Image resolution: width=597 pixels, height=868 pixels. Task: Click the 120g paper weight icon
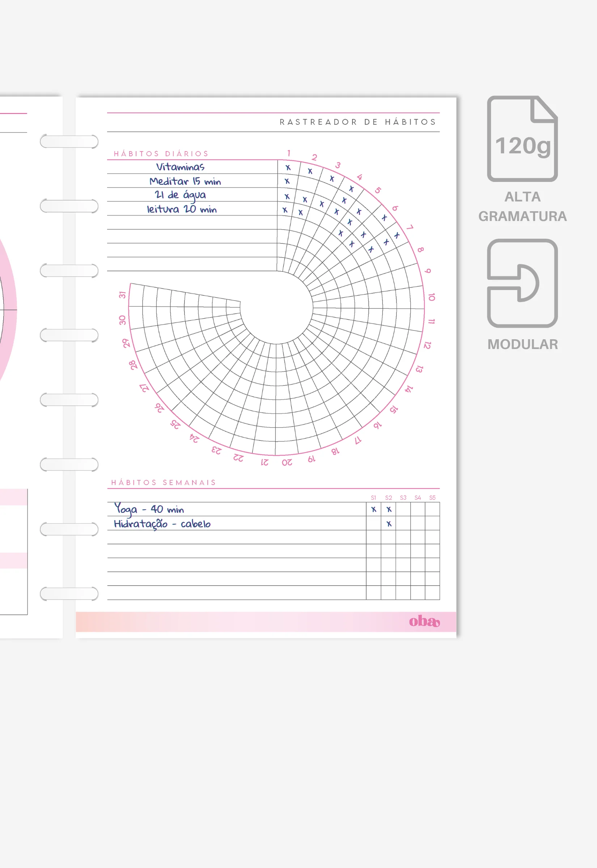tap(522, 139)
